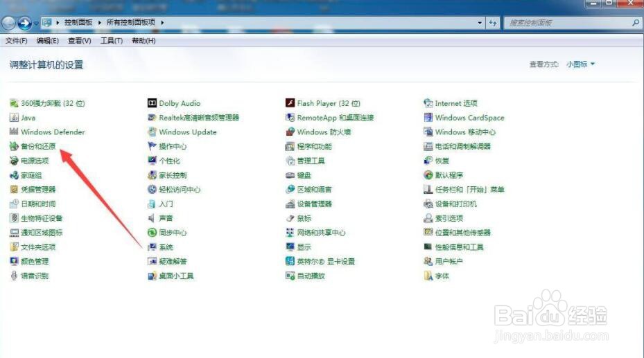Click the 所有控制面板项 breadcrumb
Screen dimensions: 644x358
click(x=131, y=22)
